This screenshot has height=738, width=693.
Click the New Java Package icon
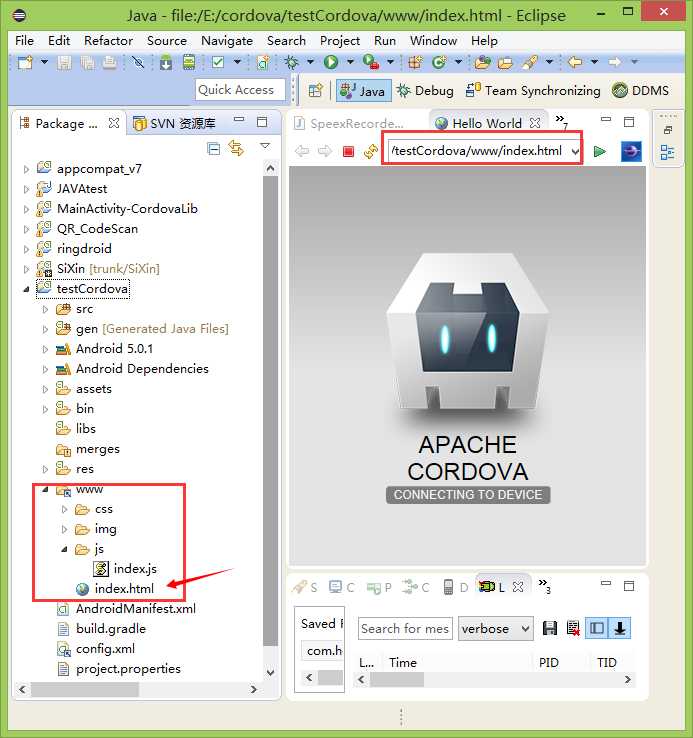click(x=416, y=62)
